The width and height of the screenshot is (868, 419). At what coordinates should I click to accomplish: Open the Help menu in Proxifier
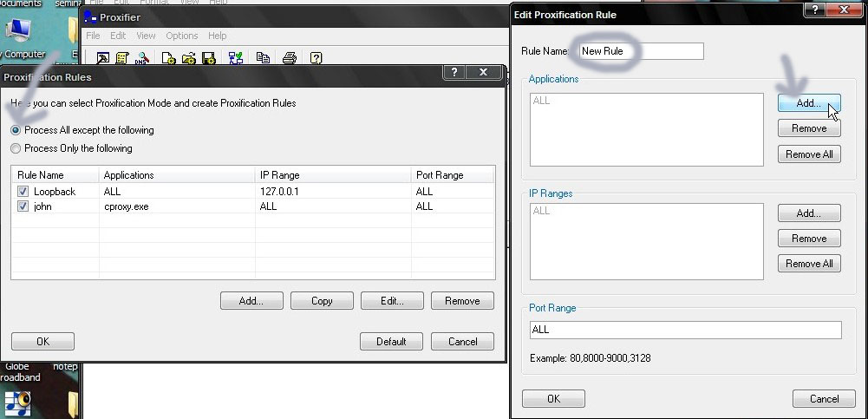point(218,36)
